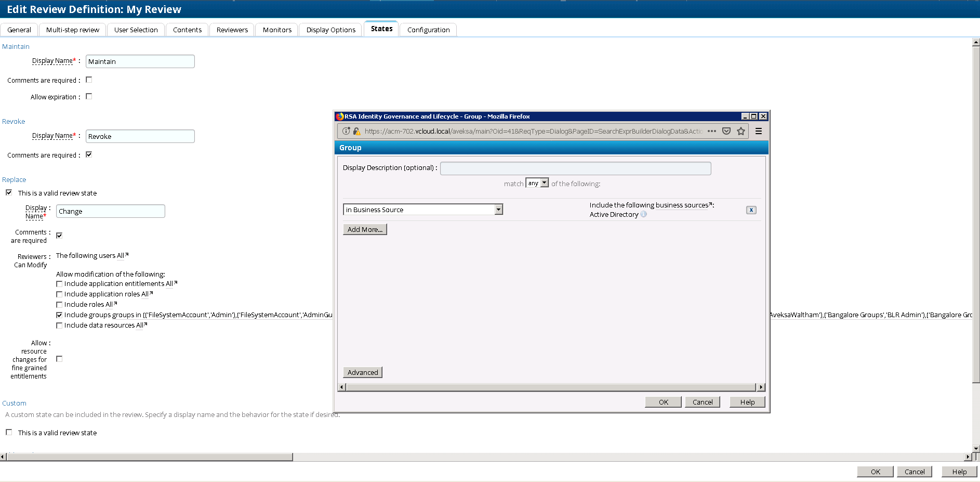Check 'Include application entitlements' checkbox

(59, 283)
